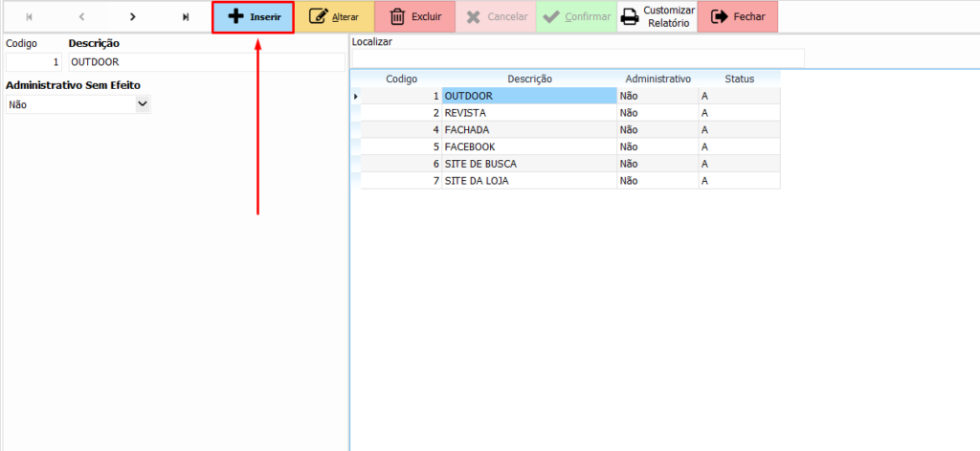Viewport: 980px width, 451px height.
Task: Select the FACEBOOK row
Action: 528,147
